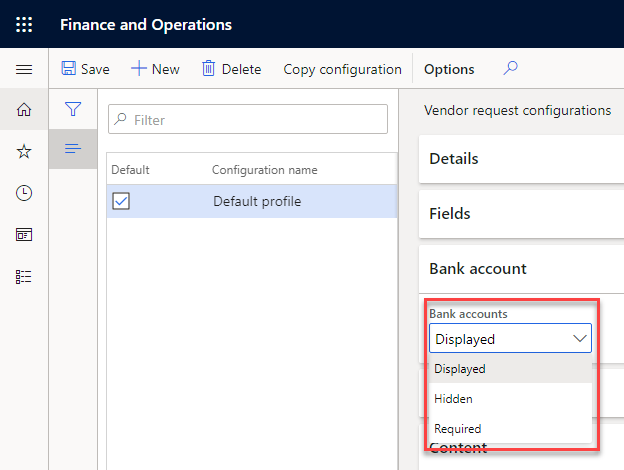
Task: Click the search magnifier in toolbar
Action: click(510, 68)
